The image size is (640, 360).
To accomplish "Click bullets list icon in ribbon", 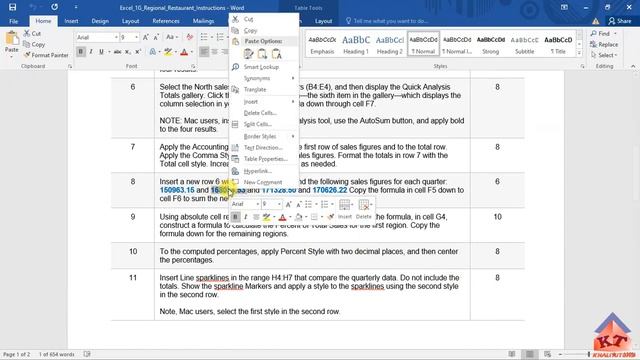I will tap(204, 37).
